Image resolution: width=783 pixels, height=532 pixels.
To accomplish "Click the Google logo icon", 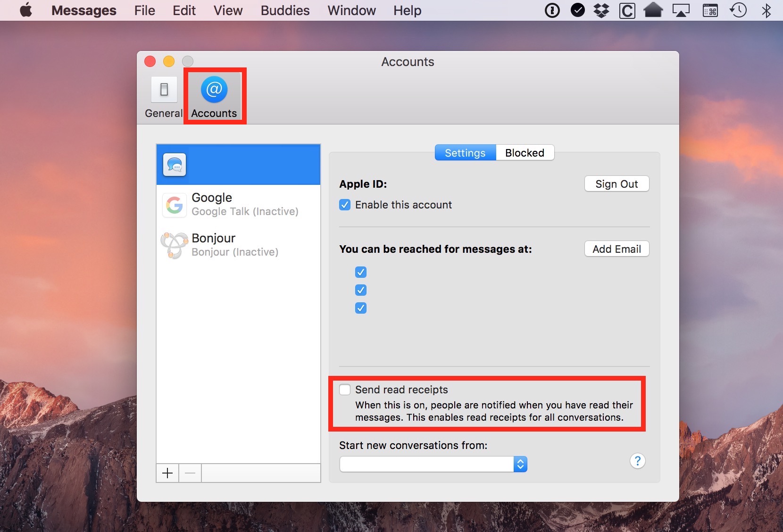I will [175, 205].
